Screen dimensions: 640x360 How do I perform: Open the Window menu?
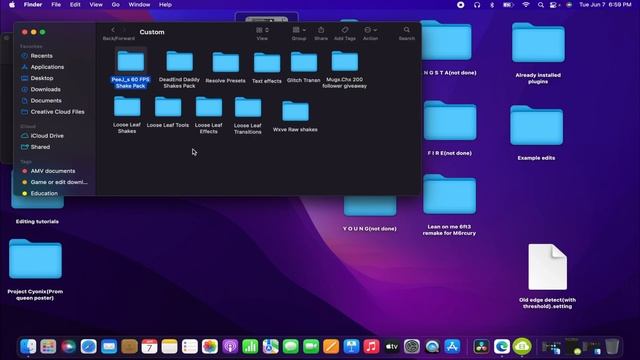click(139, 5)
